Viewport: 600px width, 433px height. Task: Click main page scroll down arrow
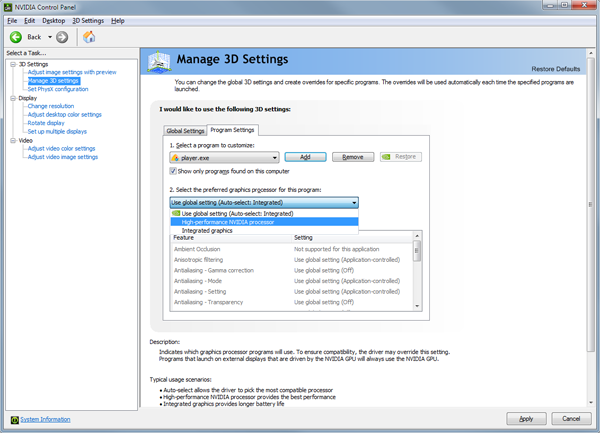click(x=591, y=402)
